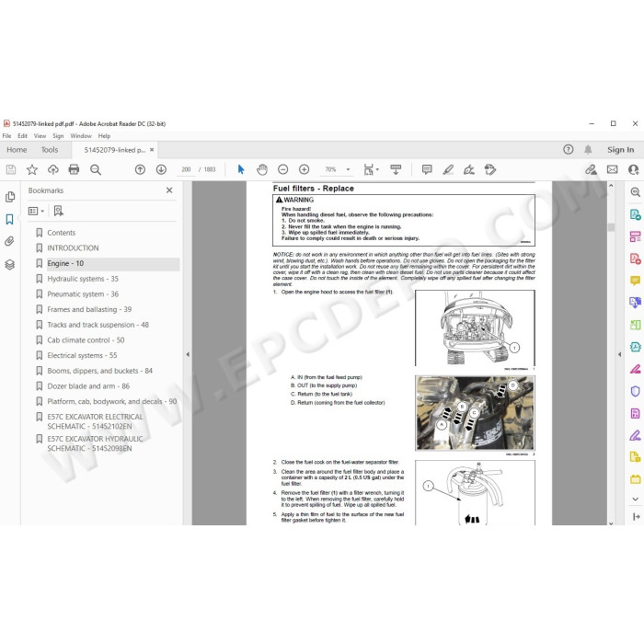Open E57C EXCAVATOR ELECTRICAL SCHEMATIC bookmark

tap(95, 421)
